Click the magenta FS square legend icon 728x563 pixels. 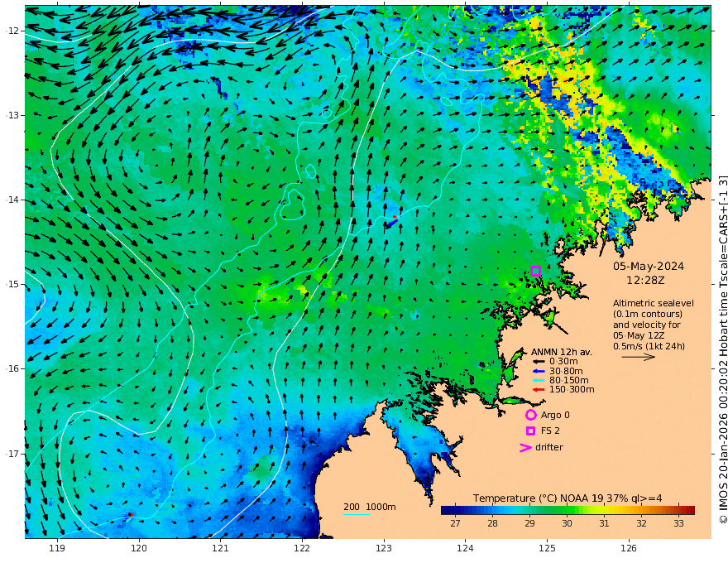pos(530,431)
